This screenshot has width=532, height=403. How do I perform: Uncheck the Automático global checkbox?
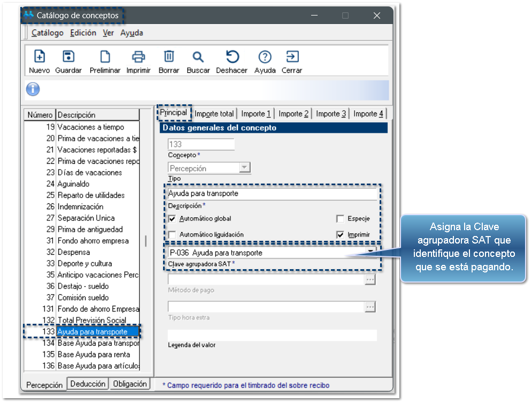coord(172,219)
